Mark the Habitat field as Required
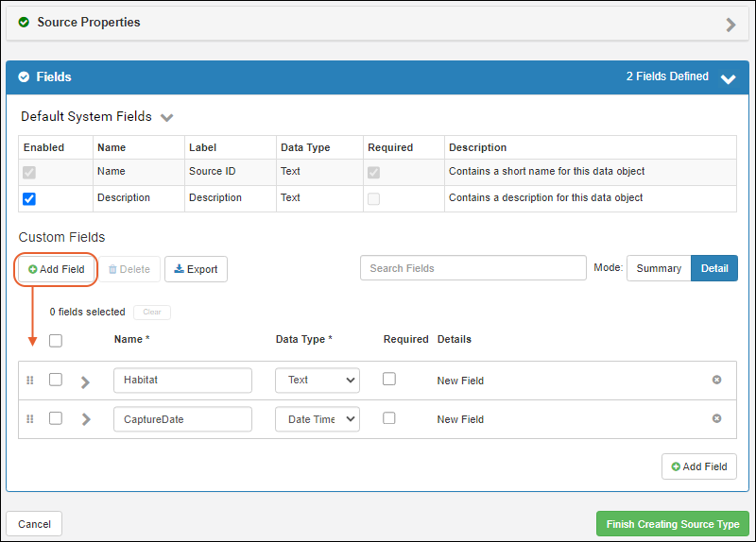Screen dimensions: 756x542 coord(389,379)
